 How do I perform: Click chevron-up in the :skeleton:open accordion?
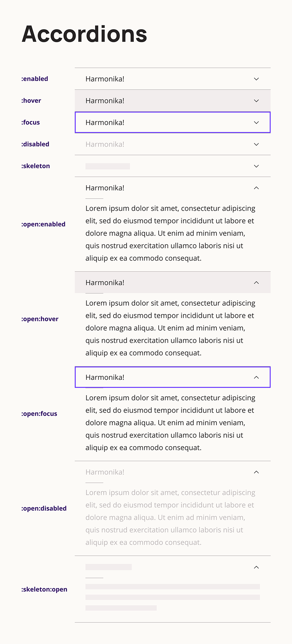click(256, 567)
